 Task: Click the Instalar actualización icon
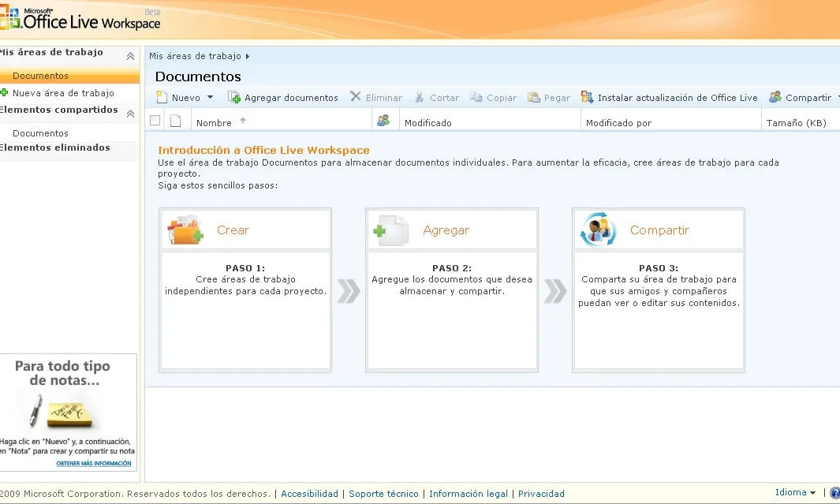[x=587, y=98]
